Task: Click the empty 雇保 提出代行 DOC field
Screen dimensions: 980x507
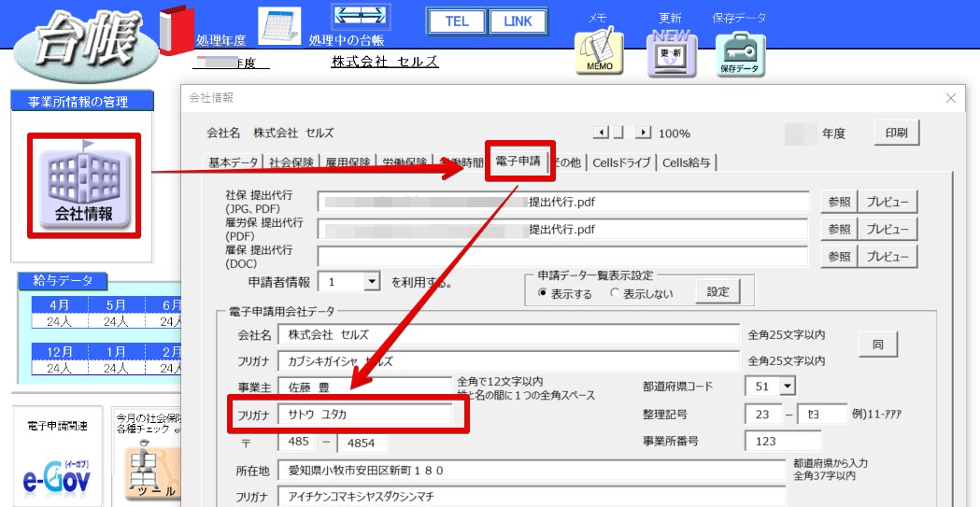Action: (563, 257)
